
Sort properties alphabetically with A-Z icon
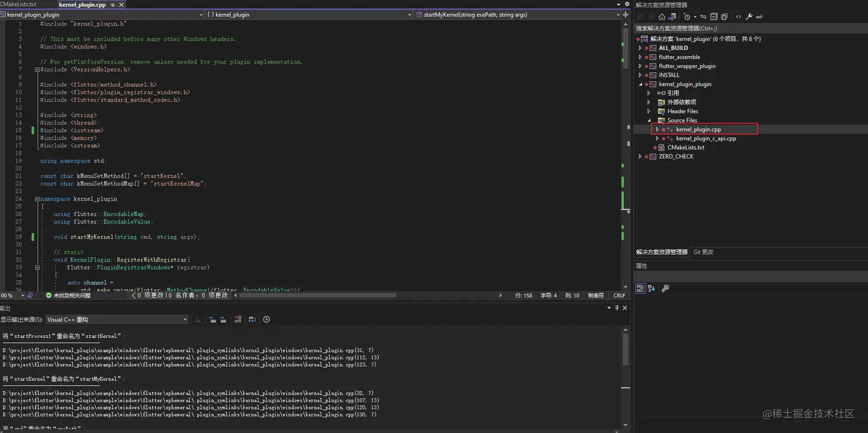coord(652,288)
